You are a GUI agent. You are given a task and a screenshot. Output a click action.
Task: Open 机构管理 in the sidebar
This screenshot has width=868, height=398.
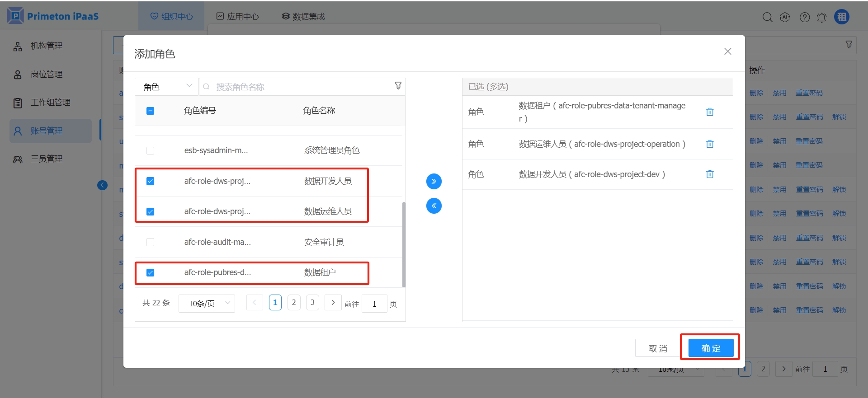coord(46,46)
